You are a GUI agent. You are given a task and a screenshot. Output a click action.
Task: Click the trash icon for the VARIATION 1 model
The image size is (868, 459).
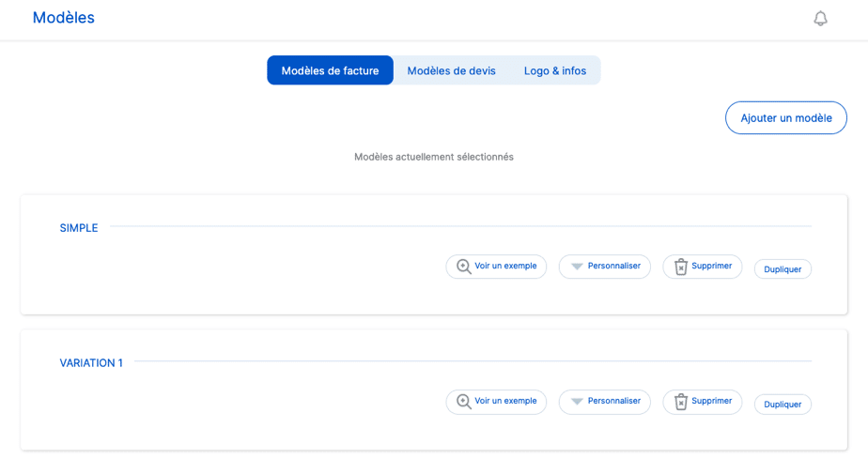(681, 402)
